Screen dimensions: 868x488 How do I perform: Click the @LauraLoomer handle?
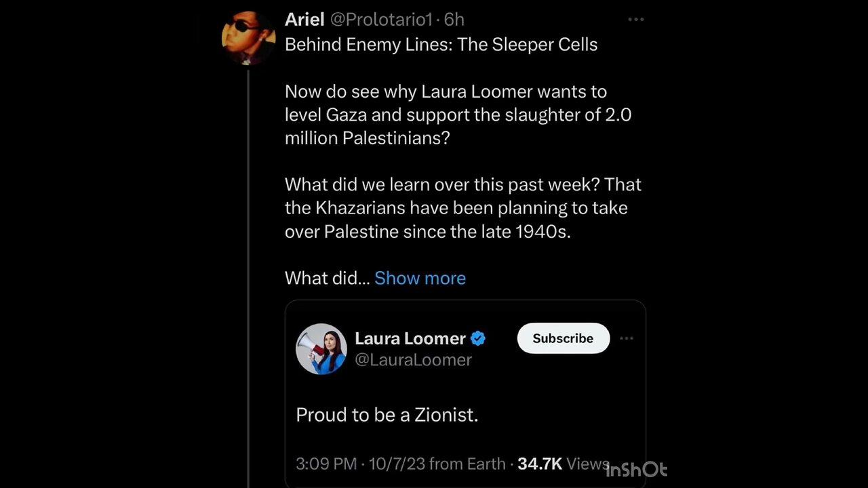point(413,360)
